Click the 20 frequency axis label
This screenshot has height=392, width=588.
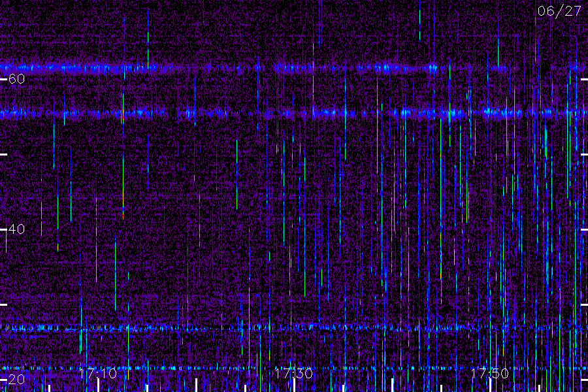pos(16,379)
